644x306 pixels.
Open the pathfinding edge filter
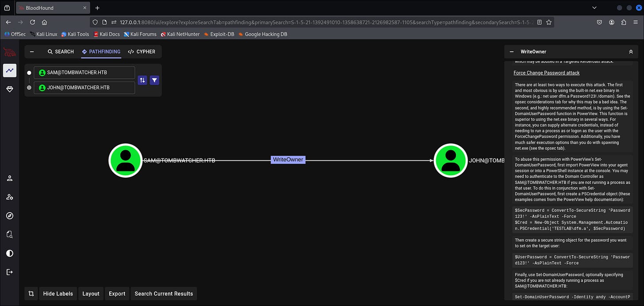click(154, 80)
